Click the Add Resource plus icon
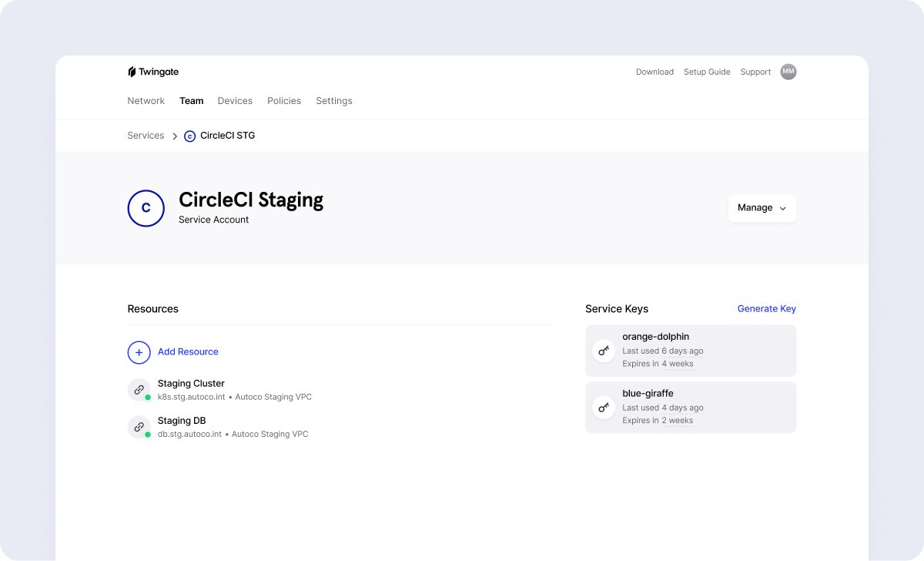Viewport: 924px width, 561px height. (139, 352)
